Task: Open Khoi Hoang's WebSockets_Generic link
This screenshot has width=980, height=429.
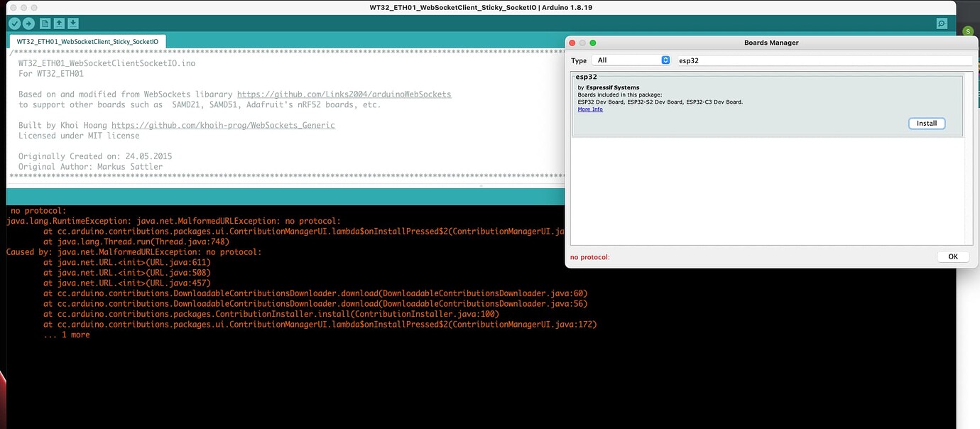Action: click(222, 125)
